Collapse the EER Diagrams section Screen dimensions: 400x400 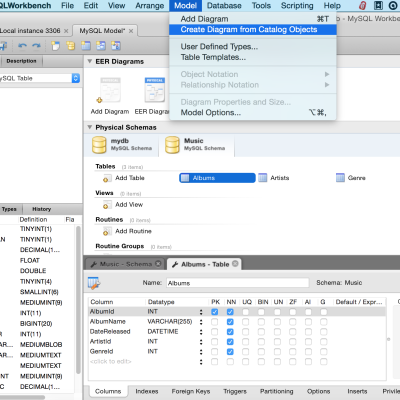[89, 61]
